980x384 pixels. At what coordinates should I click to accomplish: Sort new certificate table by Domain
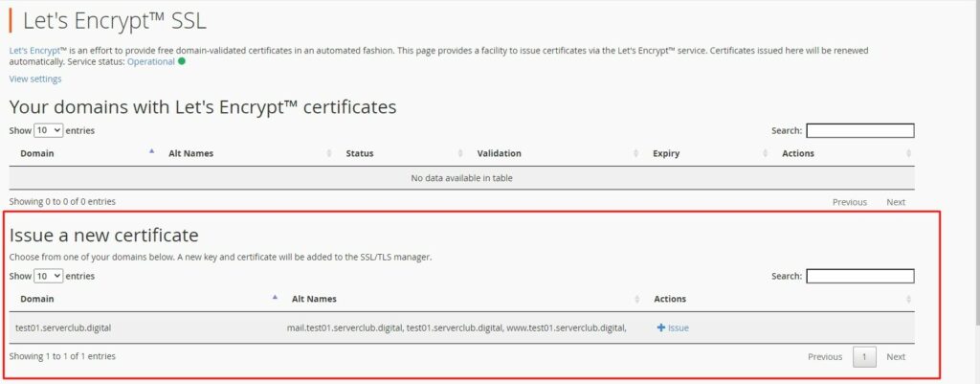(x=145, y=299)
